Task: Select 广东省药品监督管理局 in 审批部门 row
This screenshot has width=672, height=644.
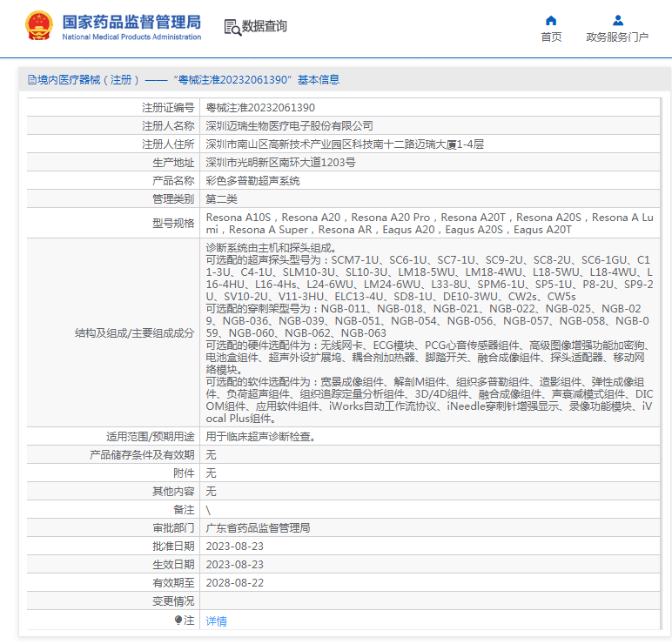Action: pos(258,528)
